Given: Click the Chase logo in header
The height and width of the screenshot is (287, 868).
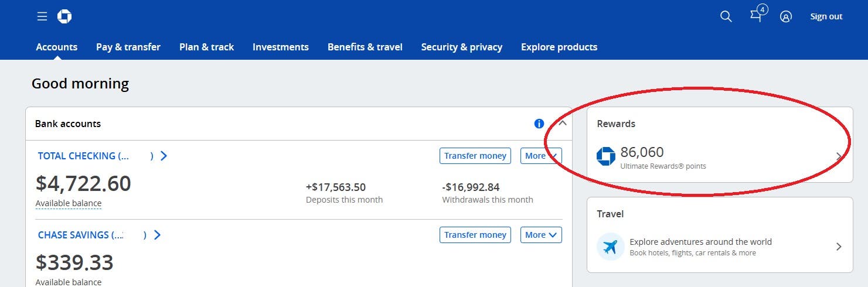Looking at the screenshot, I should pos(64,16).
